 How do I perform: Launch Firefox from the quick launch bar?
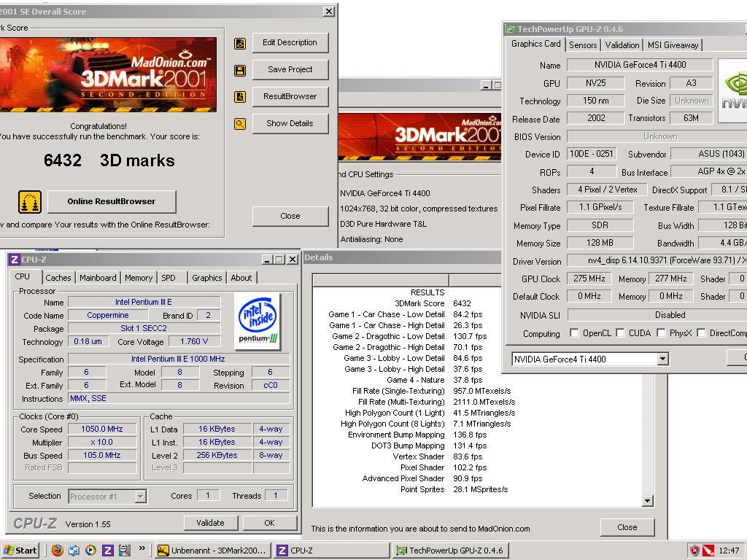[x=57, y=551]
